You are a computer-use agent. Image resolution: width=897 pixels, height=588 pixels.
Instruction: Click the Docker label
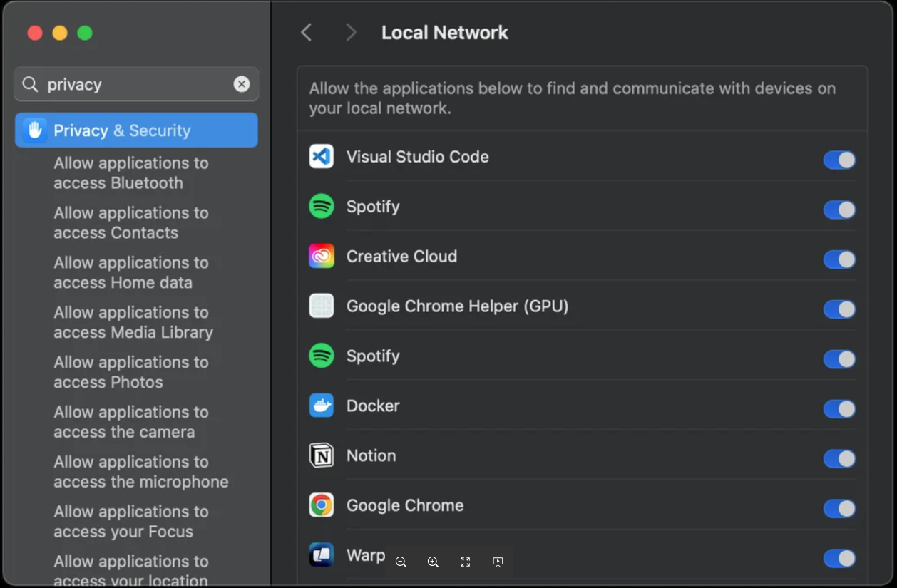[x=373, y=406]
